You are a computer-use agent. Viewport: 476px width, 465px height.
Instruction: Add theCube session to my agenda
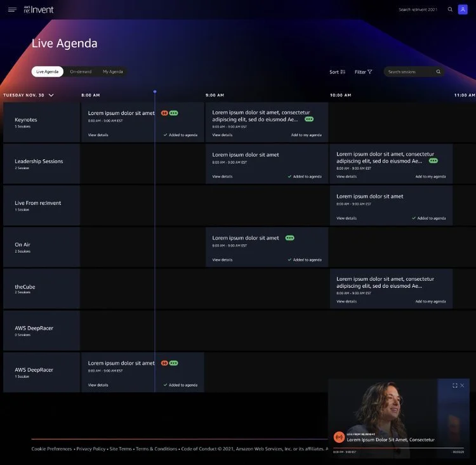(430, 301)
